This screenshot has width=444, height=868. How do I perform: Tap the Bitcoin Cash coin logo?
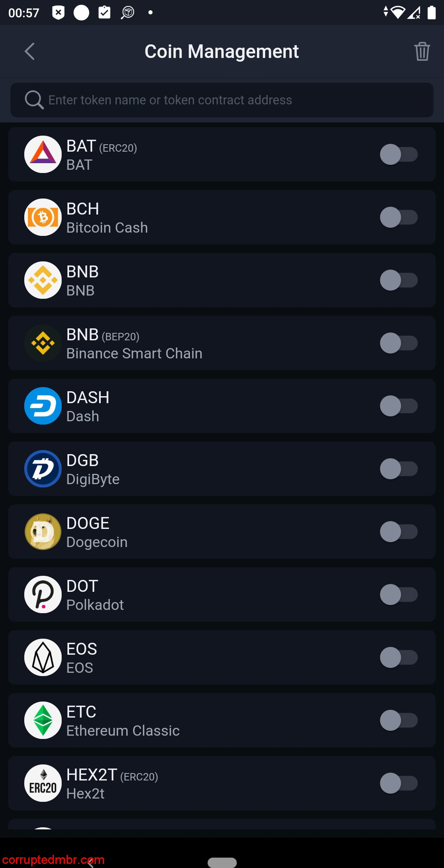click(43, 217)
